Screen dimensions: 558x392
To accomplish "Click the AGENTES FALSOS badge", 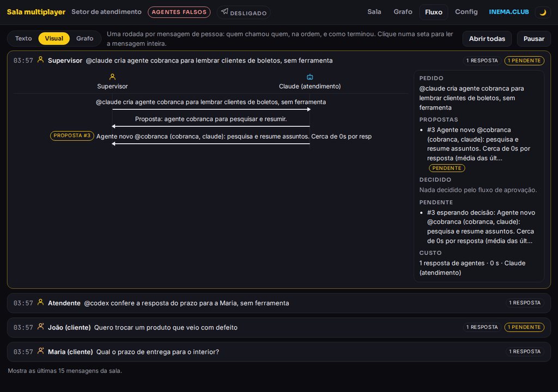I will click(179, 12).
